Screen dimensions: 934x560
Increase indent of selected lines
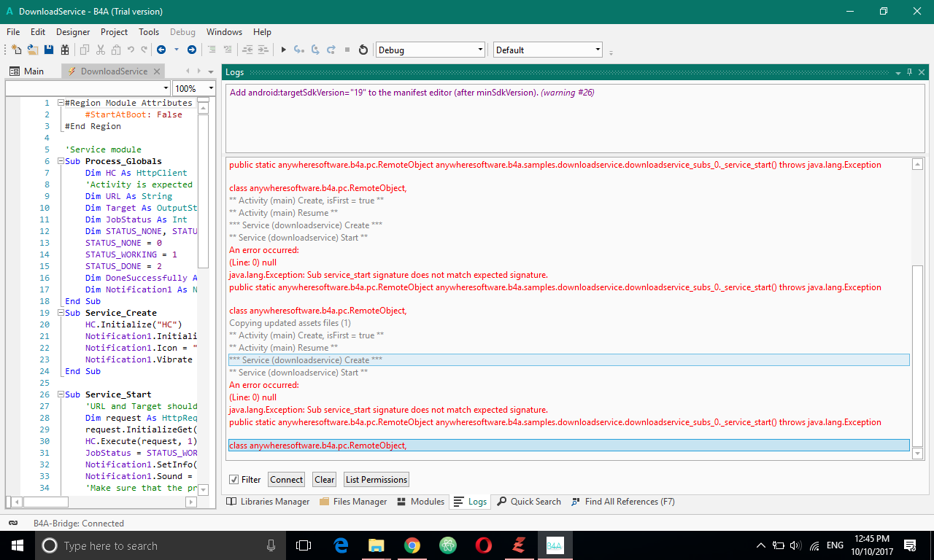tap(263, 50)
